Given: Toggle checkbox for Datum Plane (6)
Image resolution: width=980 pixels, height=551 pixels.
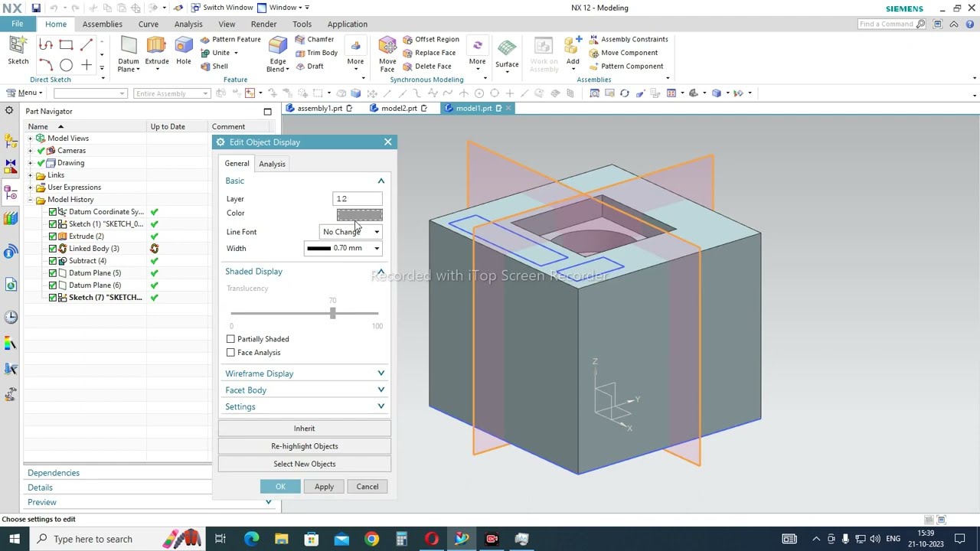Looking at the screenshot, I should 53,285.
